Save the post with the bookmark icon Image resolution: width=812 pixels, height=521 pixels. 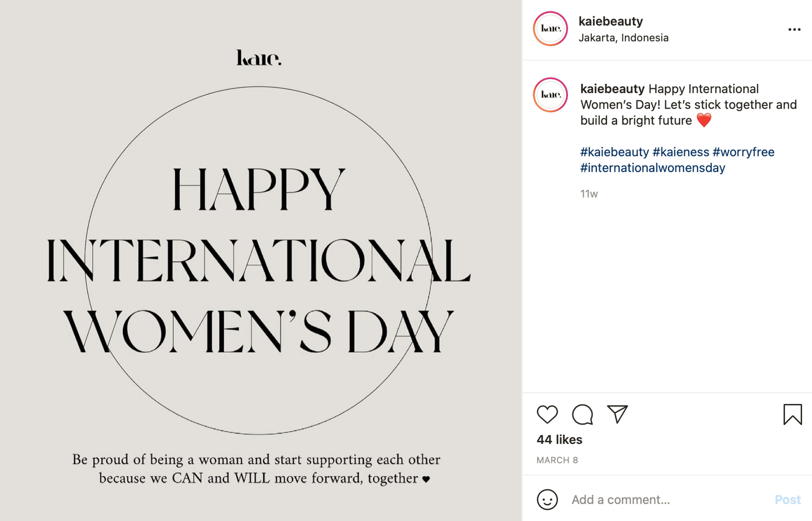point(792,414)
